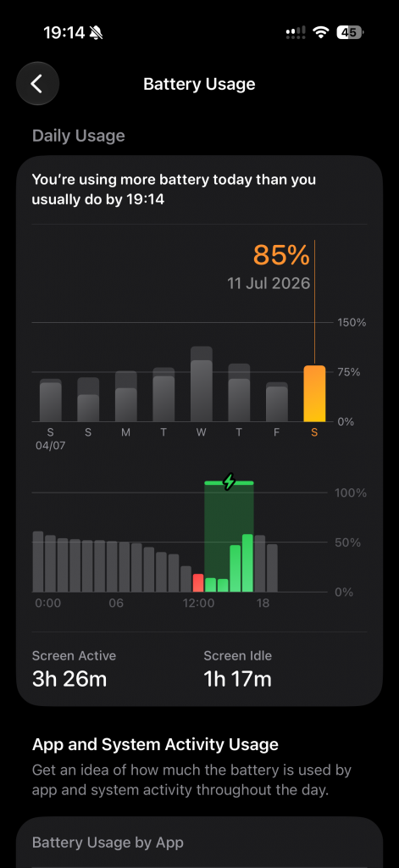Select the first Sunday 04/07 bar

coord(50,400)
